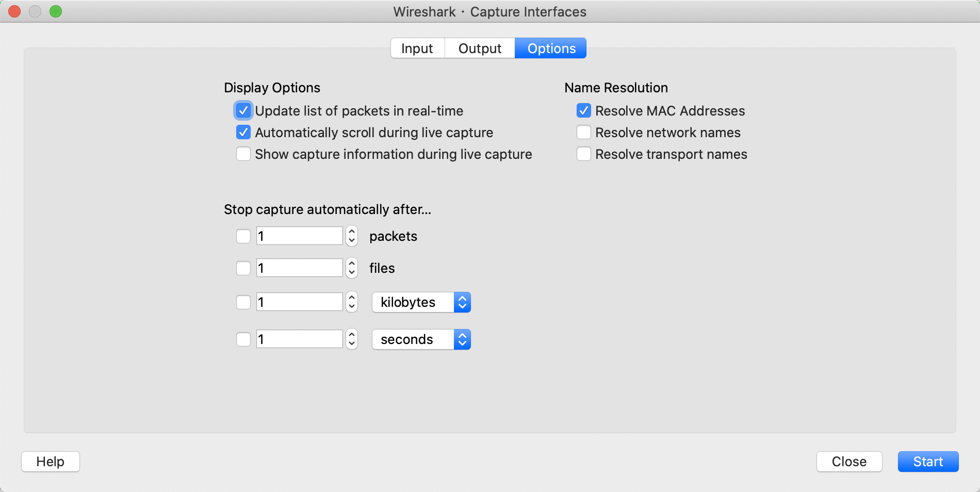980x492 pixels.
Task: Switch to the Output tab
Action: tap(480, 48)
